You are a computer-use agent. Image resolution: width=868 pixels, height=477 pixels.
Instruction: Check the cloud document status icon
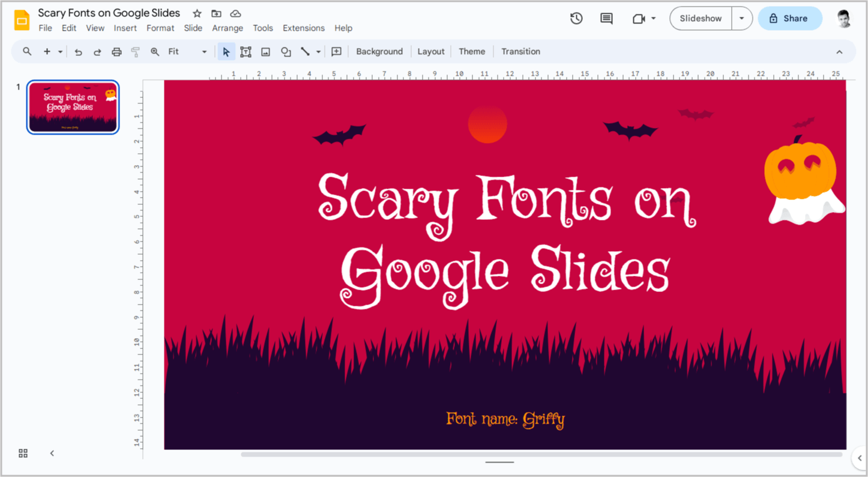click(x=235, y=13)
